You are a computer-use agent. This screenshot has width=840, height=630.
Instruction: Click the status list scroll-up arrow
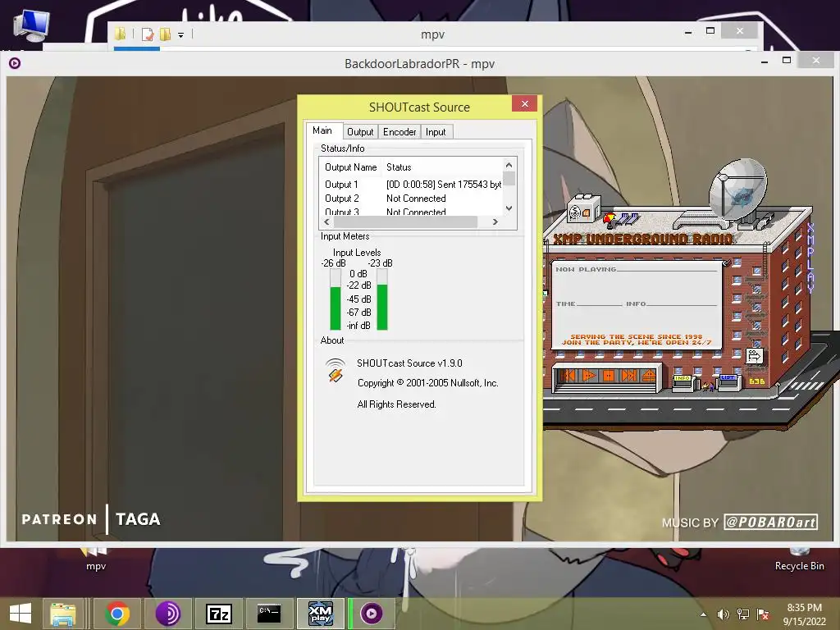click(x=509, y=165)
